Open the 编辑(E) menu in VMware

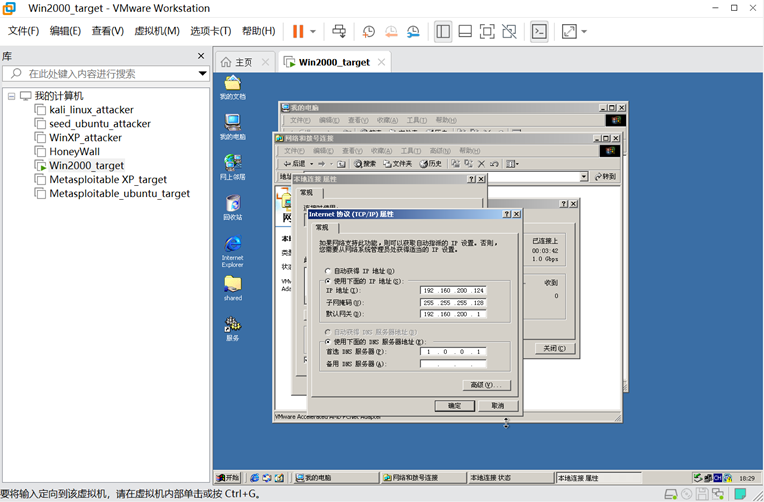click(x=65, y=31)
